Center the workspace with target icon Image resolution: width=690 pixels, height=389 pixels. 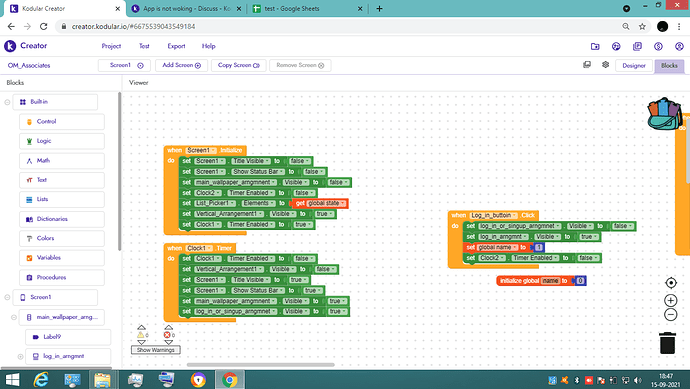click(x=671, y=283)
